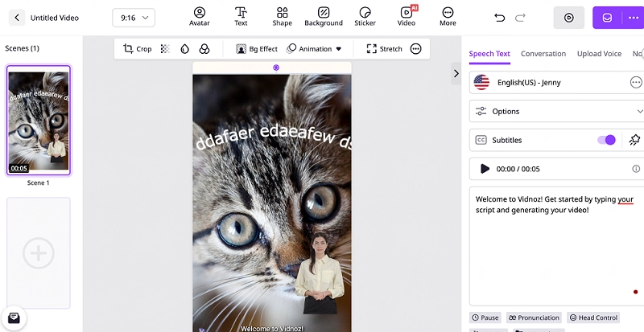Open voice options ellipsis next to Jenny

(636, 83)
